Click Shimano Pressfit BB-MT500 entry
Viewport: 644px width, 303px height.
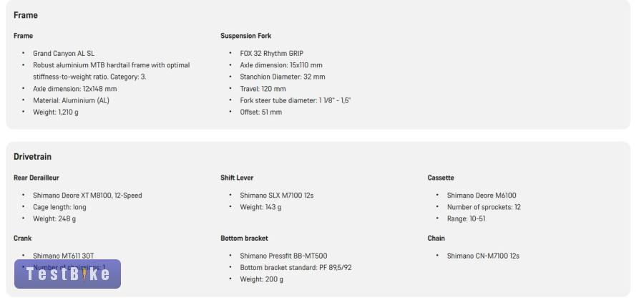283,256
